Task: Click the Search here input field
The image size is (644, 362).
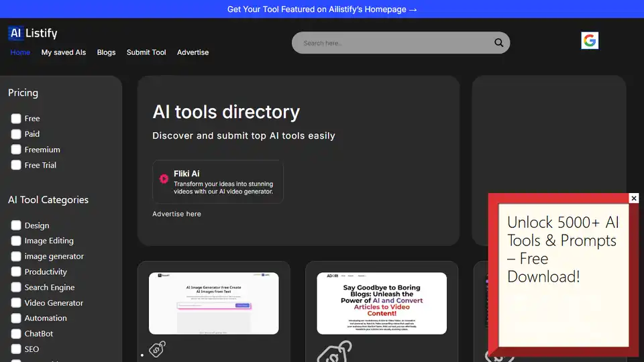Action: pyautogui.click(x=392, y=43)
